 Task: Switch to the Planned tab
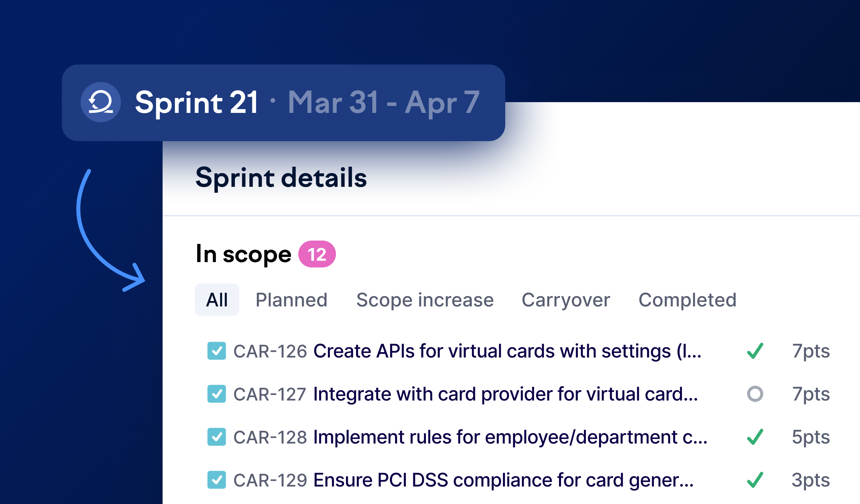[292, 300]
